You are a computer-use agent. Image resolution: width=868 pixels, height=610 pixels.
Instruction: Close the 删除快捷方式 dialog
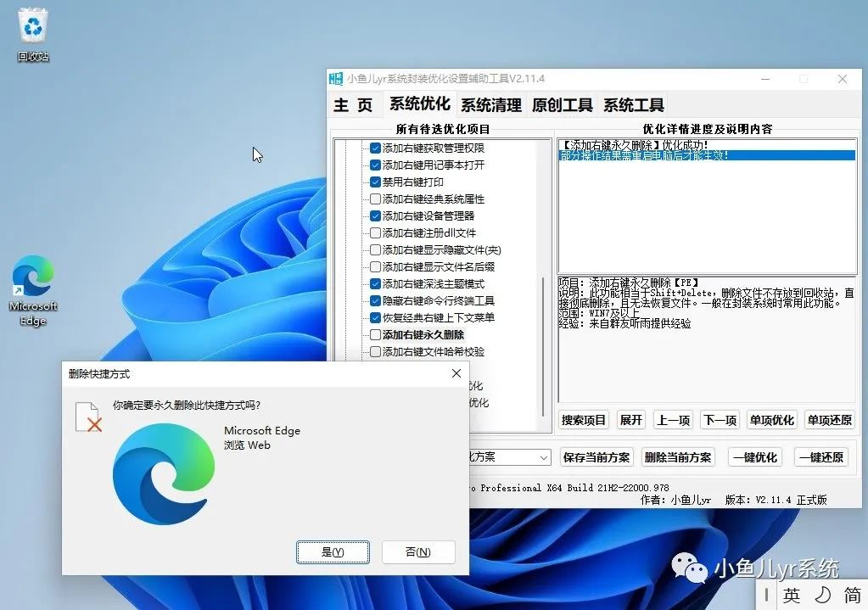[x=456, y=373]
